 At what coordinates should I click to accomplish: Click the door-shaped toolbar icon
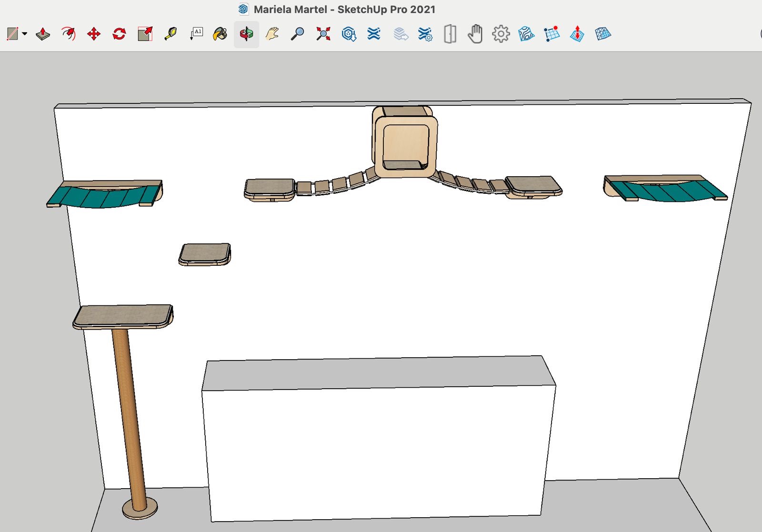450,34
